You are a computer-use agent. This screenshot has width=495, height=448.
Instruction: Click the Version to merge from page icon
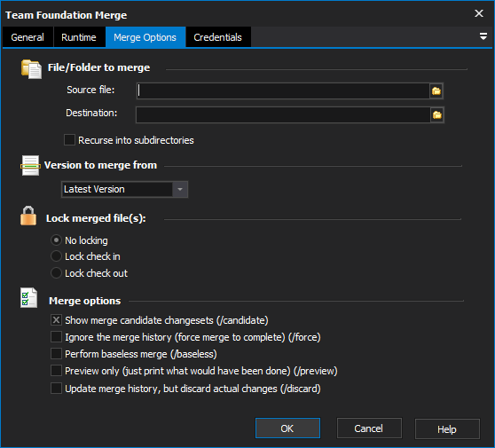[x=30, y=165]
